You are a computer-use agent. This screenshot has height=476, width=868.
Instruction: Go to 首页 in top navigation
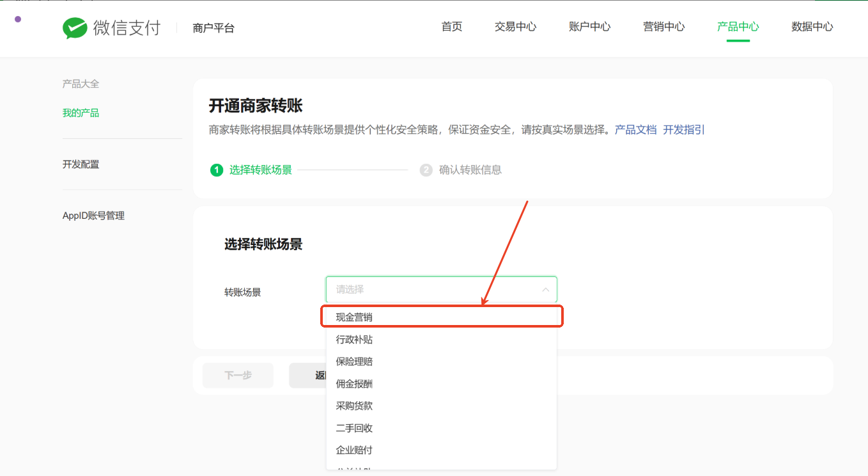[x=452, y=27]
